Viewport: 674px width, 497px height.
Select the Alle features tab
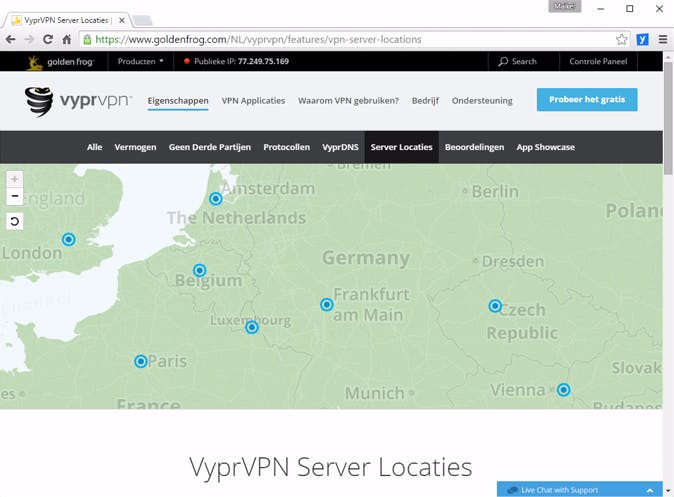click(95, 147)
